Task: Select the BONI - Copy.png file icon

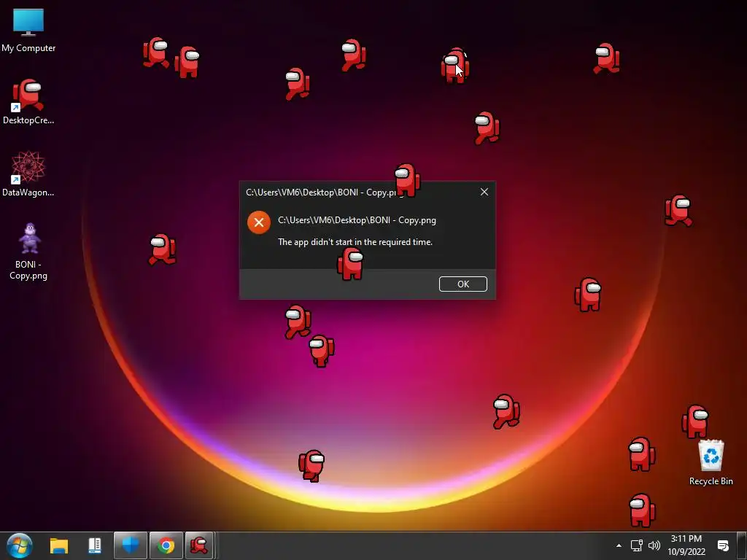Action: point(28,252)
